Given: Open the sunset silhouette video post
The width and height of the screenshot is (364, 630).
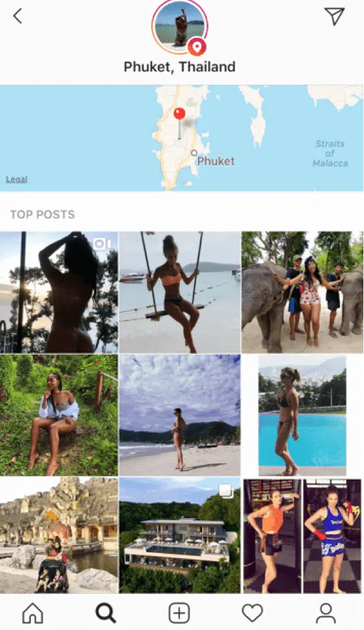Looking at the screenshot, I should click(59, 292).
